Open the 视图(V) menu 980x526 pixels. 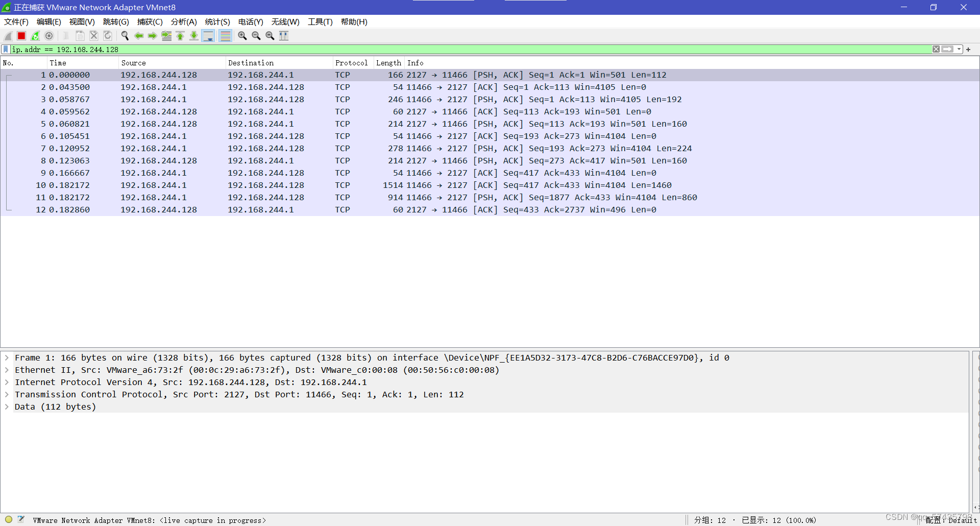click(82, 22)
